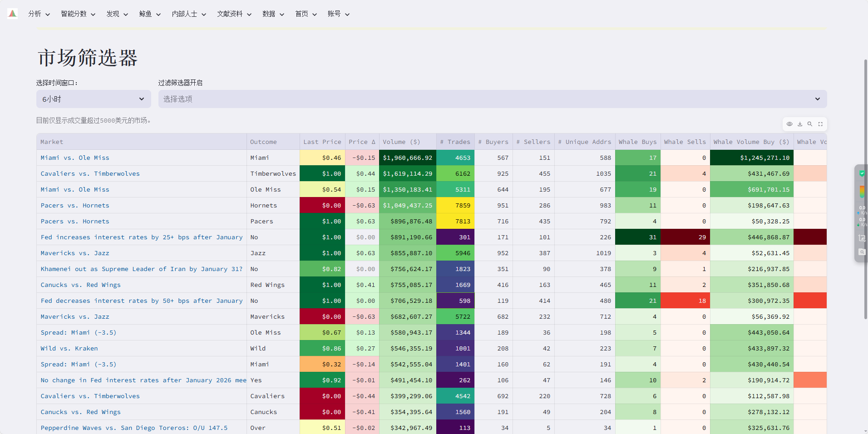The width and height of the screenshot is (868, 434).
Task: Expand the 选择选项 filter dropdown
Action: click(x=492, y=99)
